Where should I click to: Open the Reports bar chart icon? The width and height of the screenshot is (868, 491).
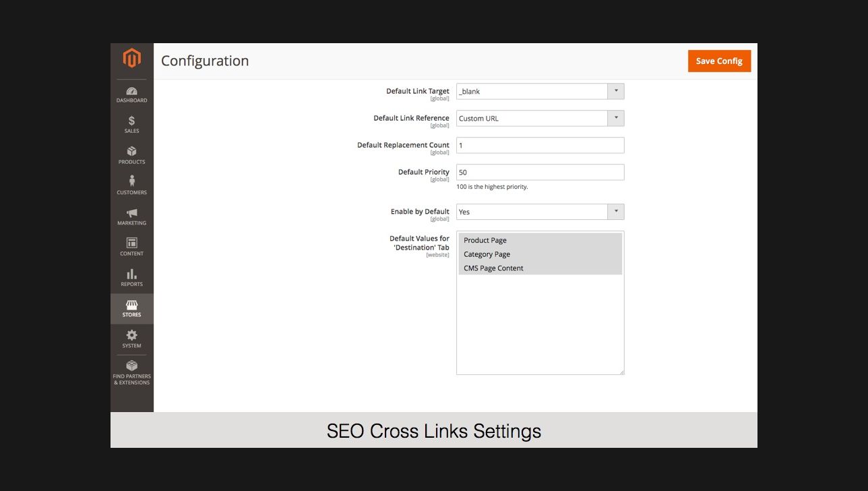pos(132,275)
